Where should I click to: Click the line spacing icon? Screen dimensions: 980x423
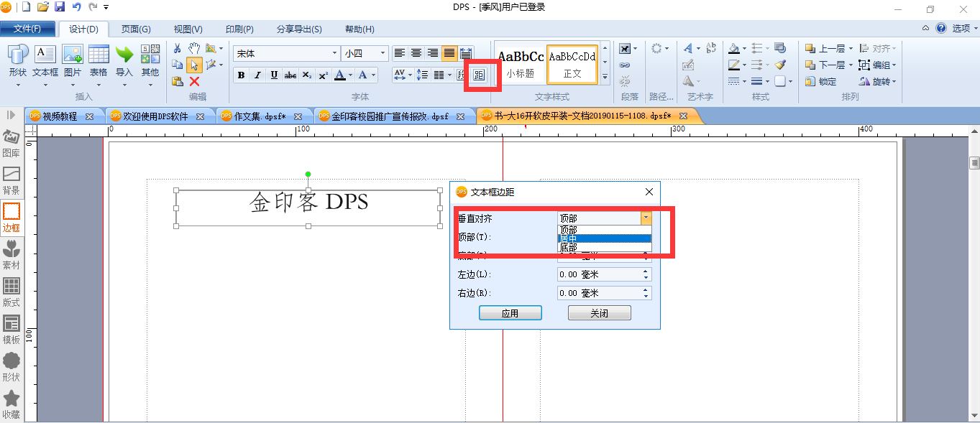click(423, 75)
